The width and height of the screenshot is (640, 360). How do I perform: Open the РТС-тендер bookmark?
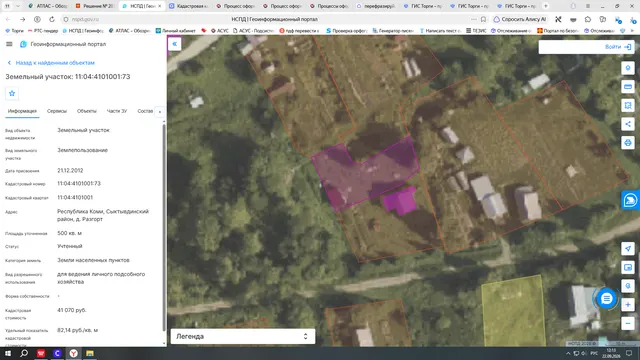tap(43, 31)
